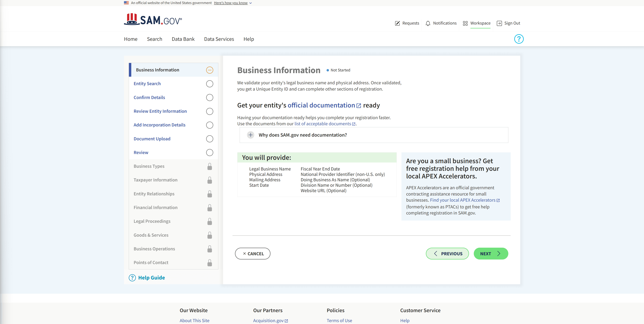644x324 pixels.
Task: Click the lock icon beside Points of Contact
Action: pos(210,263)
